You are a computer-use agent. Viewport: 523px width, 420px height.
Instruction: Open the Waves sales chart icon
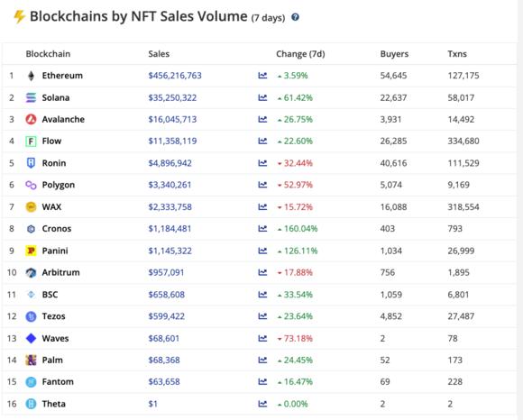click(x=262, y=339)
